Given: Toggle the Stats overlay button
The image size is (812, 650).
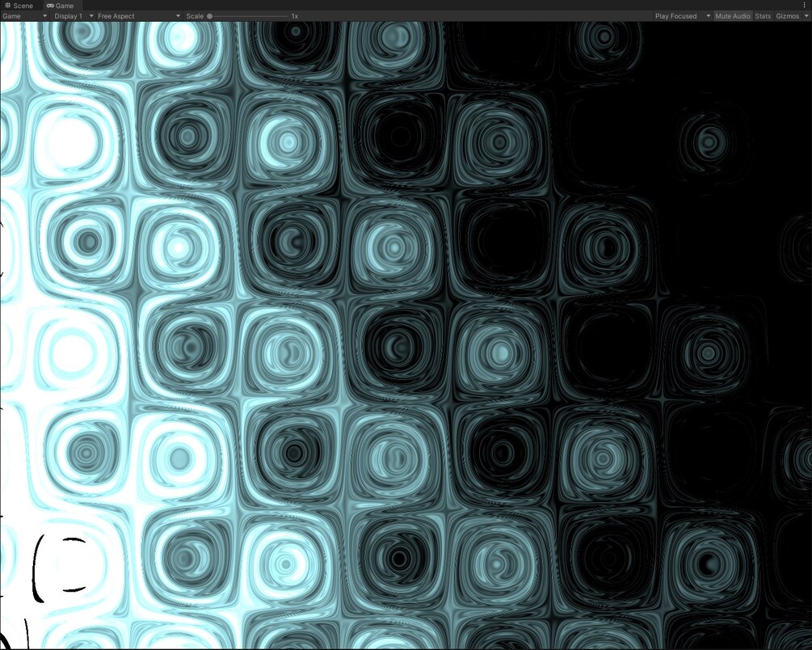Looking at the screenshot, I should [x=763, y=16].
